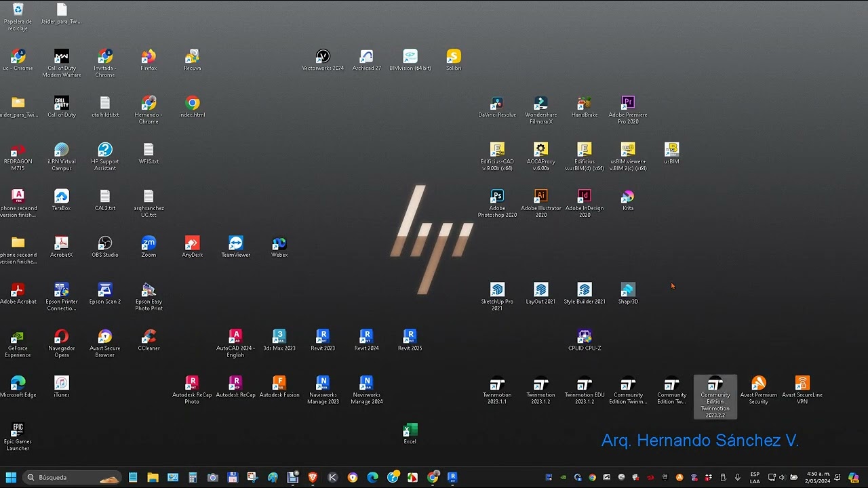Launch Revit 2025 from desktop
868x488 pixels.
pos(410,340)
